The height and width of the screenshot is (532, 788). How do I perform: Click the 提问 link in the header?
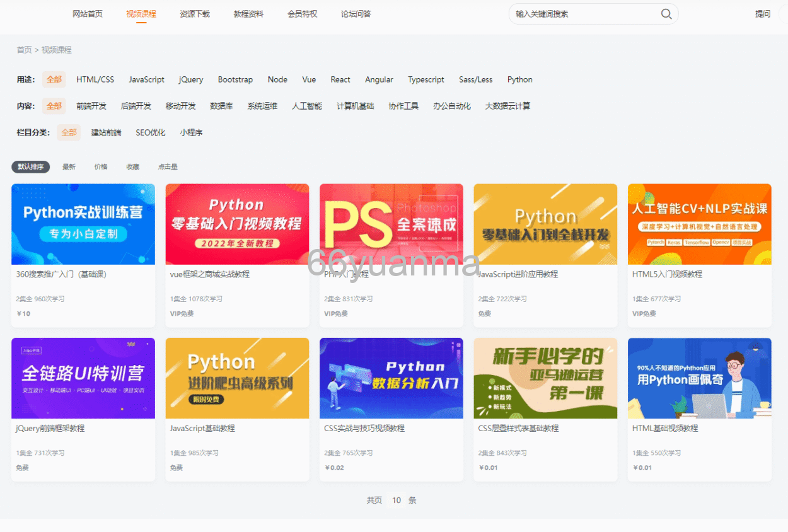[x=763, y=14]
